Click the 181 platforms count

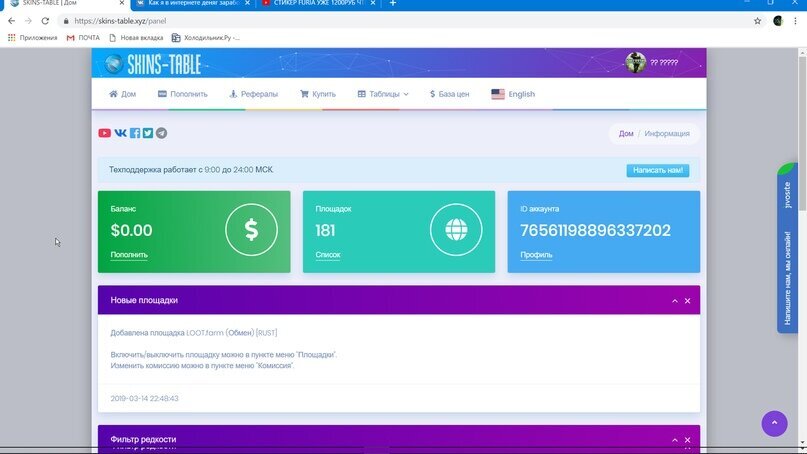[325, 230]
